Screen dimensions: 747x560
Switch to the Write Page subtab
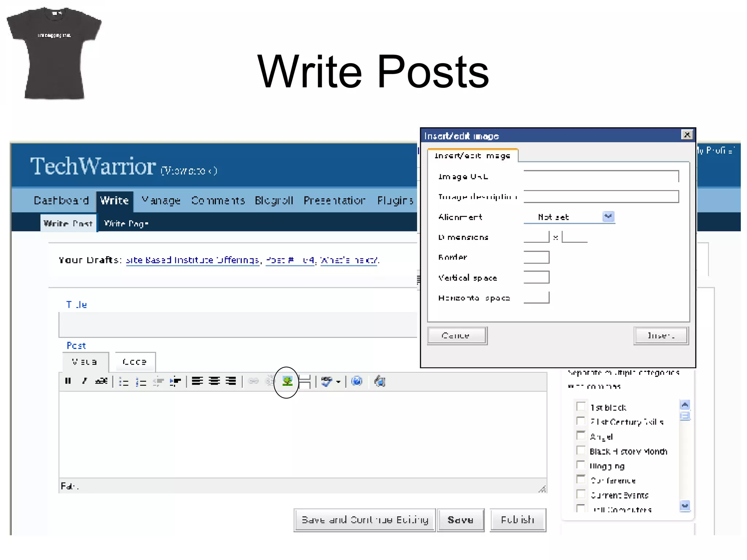[x=126, y=223]
